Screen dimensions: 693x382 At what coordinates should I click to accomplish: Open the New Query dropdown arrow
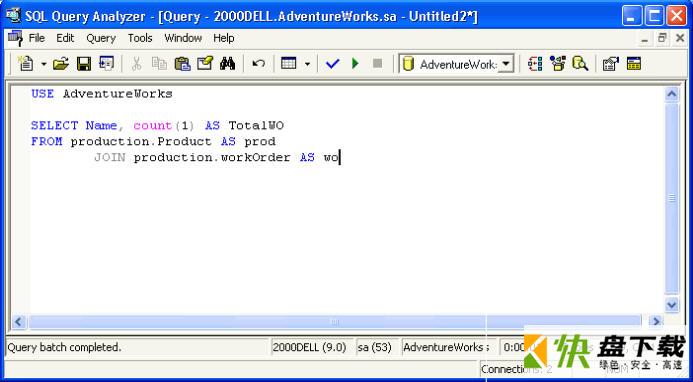pyautogui.click(x=44, y=64)
